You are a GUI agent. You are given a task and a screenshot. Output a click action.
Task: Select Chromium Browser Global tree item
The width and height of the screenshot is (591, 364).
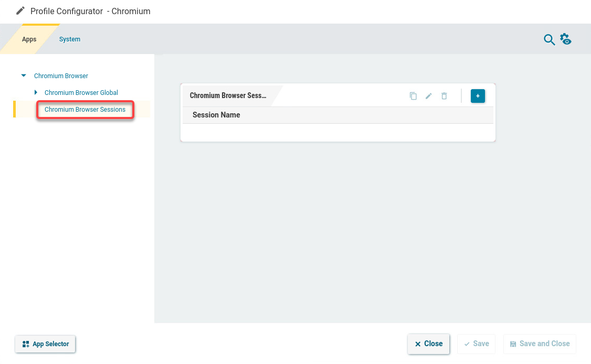coord(81,93)
